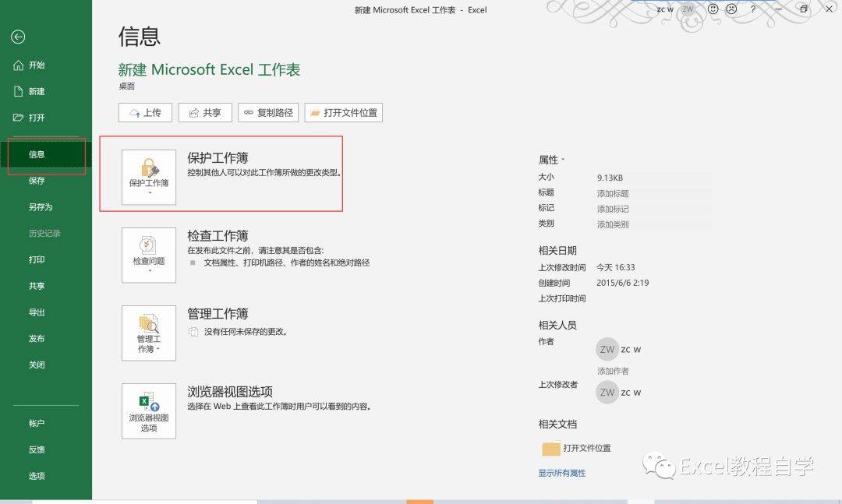Click the 打开文件位置 button near the top

click(x=344, y=113)
